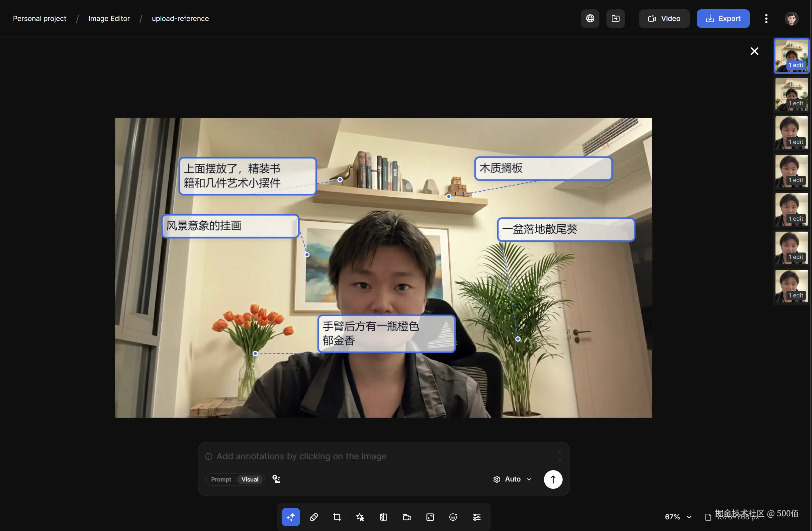Select the expand image tool

pyautogui.click(x=430, y=517)
